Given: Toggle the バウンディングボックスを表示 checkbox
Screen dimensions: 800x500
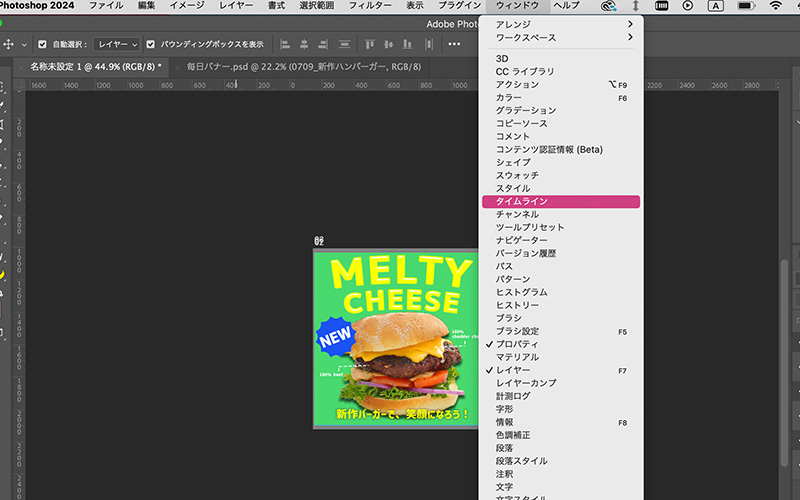Looking at the screenshot, I should 151,44.
